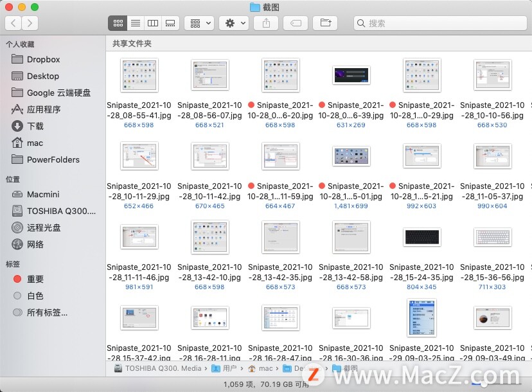
Task: Select the red 重要 tag
Action: click(x=35, y=279)
